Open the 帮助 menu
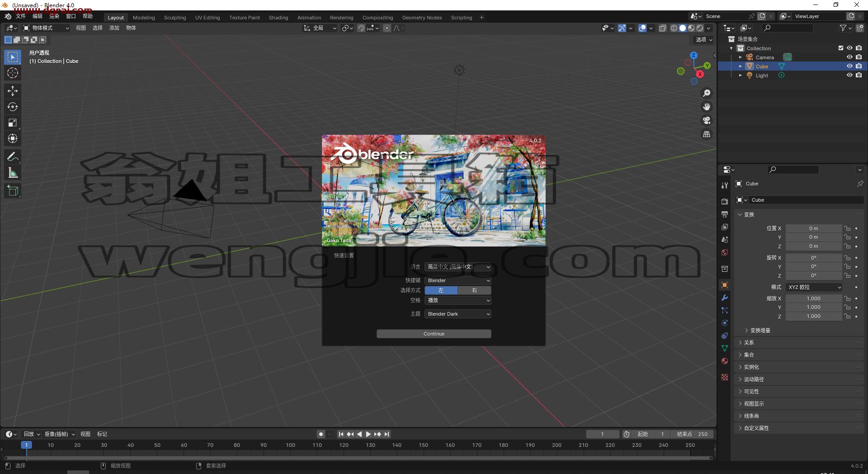The height and width of the screenshot is (474, 868). [88, 16]
